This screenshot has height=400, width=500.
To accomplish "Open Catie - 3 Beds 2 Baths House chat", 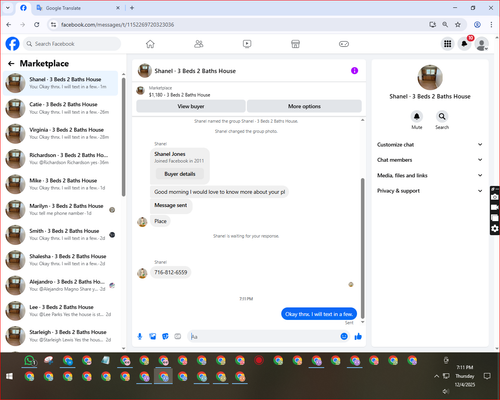I will pyautogui.click(x=61, y=108).
